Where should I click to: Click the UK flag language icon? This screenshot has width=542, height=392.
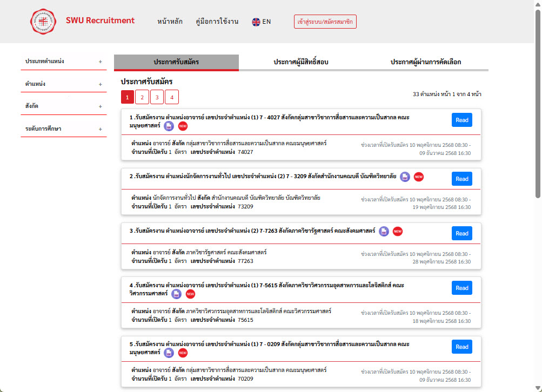pos(256,22)
